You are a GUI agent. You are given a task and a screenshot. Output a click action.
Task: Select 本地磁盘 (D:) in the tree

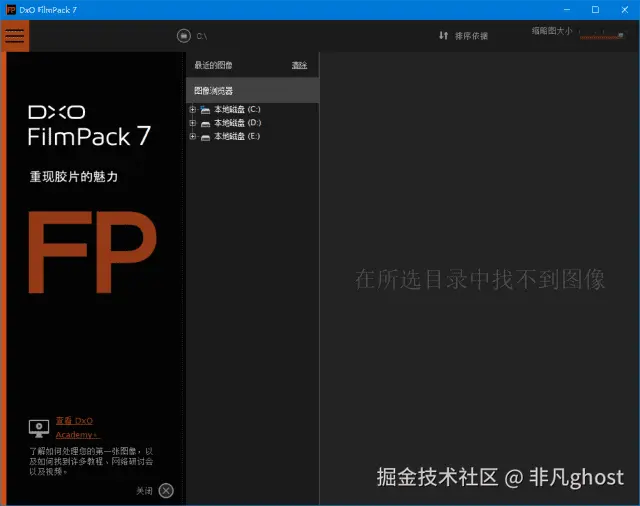237,123
